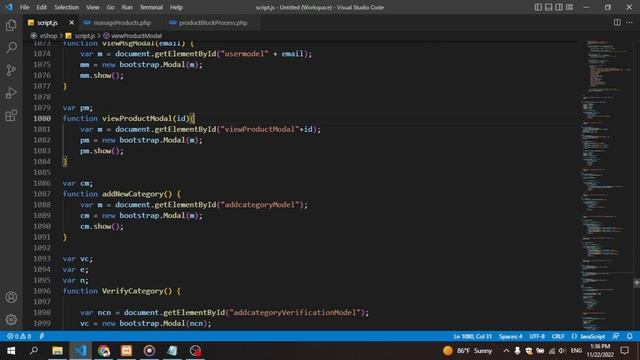Toggle the primary side bar layout icon
This screenshot has height=360, width=640.
point(538,7)
